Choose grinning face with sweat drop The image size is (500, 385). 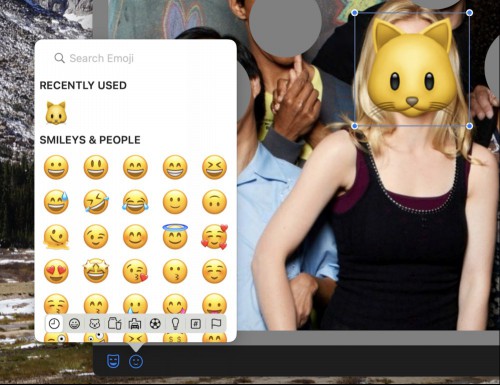click(56, 202)
